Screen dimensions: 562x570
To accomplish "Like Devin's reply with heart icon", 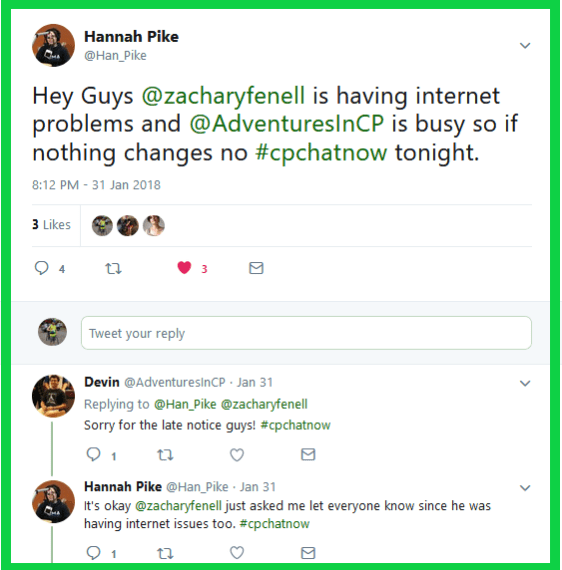I will (237, 454).
